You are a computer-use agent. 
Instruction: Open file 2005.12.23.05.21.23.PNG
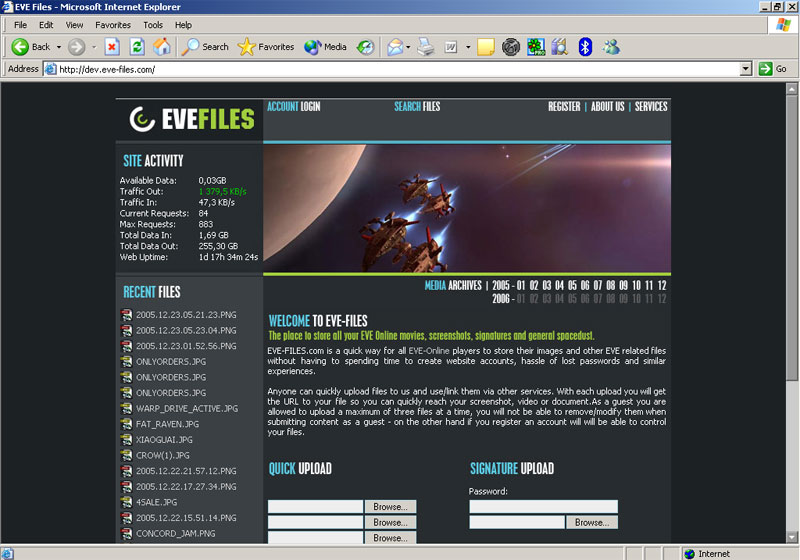tap(186, 315)
